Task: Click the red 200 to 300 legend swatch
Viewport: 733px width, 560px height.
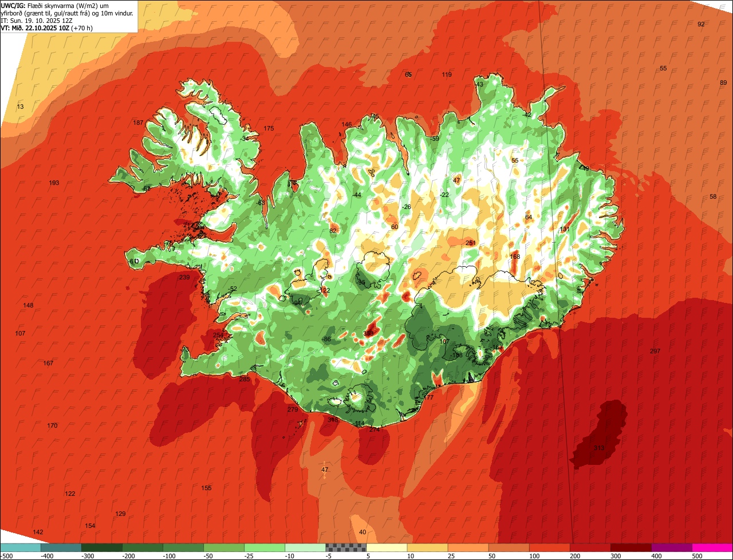Action: click(x=590, y=547)
